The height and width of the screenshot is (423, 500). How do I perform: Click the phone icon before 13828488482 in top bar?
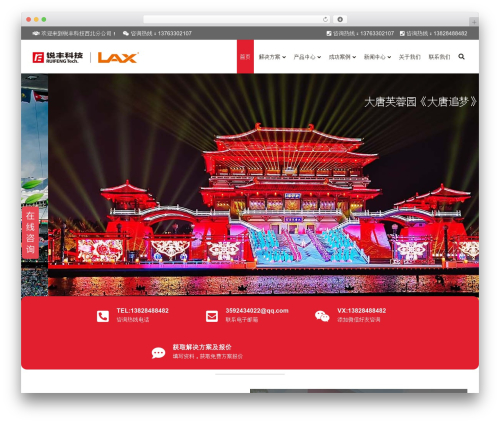(402, 33)
